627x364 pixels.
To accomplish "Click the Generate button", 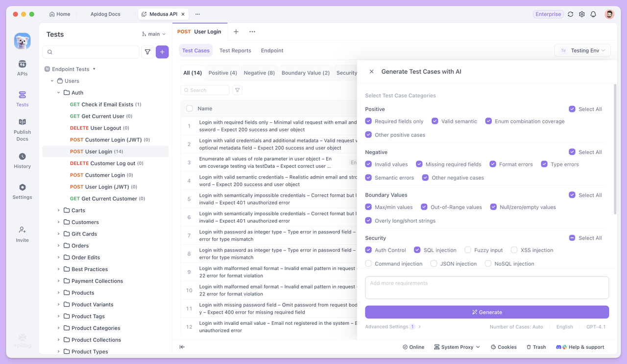I will (486, 312).
